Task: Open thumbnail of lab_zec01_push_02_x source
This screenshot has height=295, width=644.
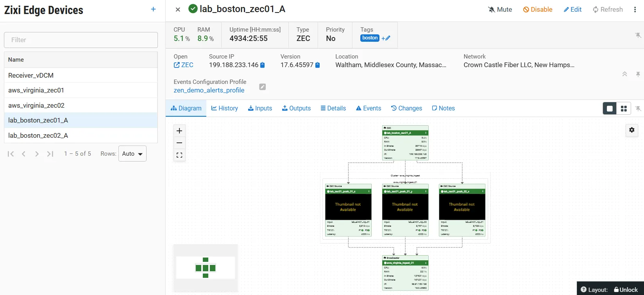Action: [462, 207]
